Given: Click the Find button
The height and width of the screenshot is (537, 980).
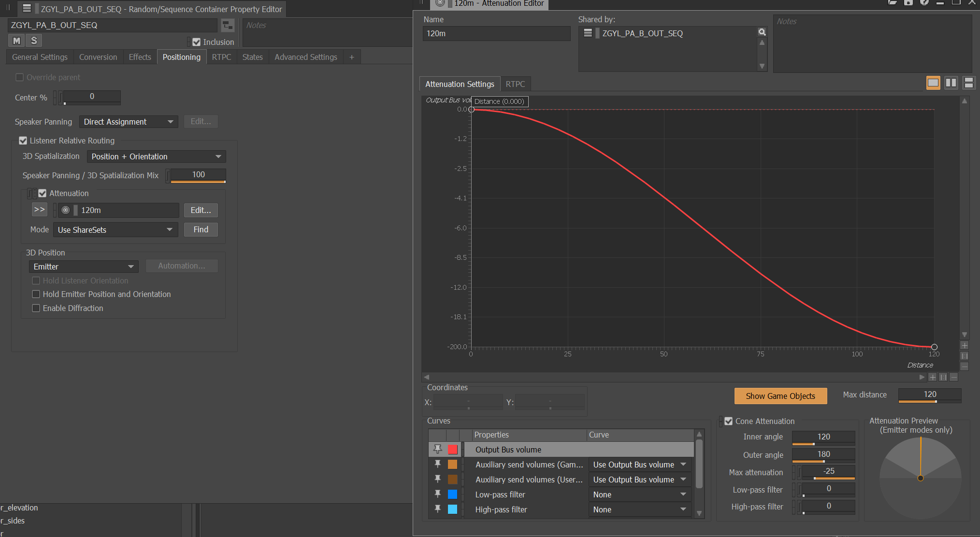Looking at the screenshot, I should pyautogui.click(x=201, y=229).
